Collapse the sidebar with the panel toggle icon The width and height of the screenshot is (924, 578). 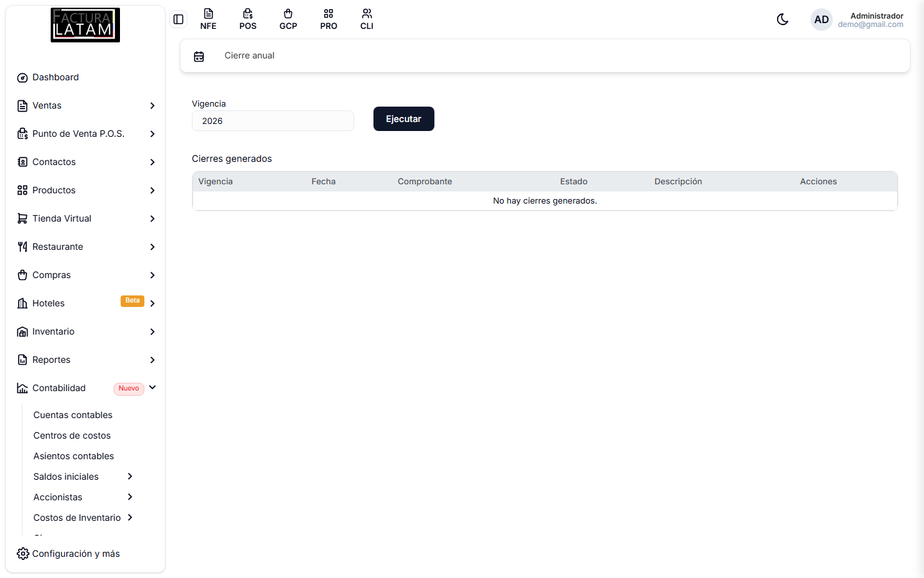(178, 19)
